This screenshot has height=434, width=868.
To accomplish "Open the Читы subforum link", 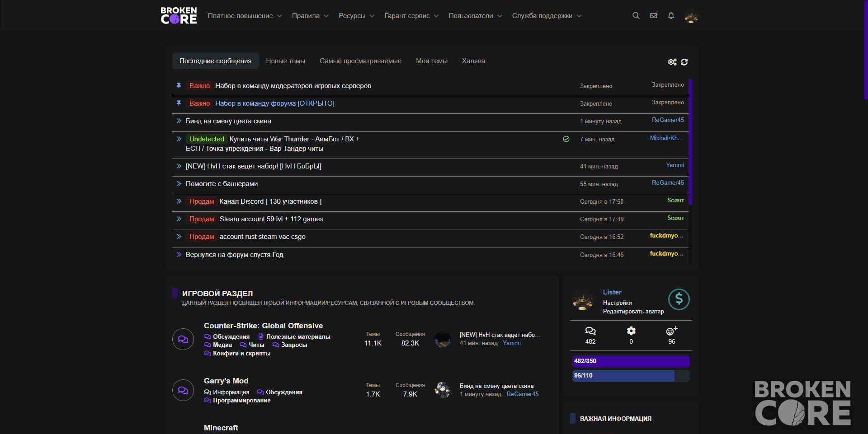I will point(256,345).
